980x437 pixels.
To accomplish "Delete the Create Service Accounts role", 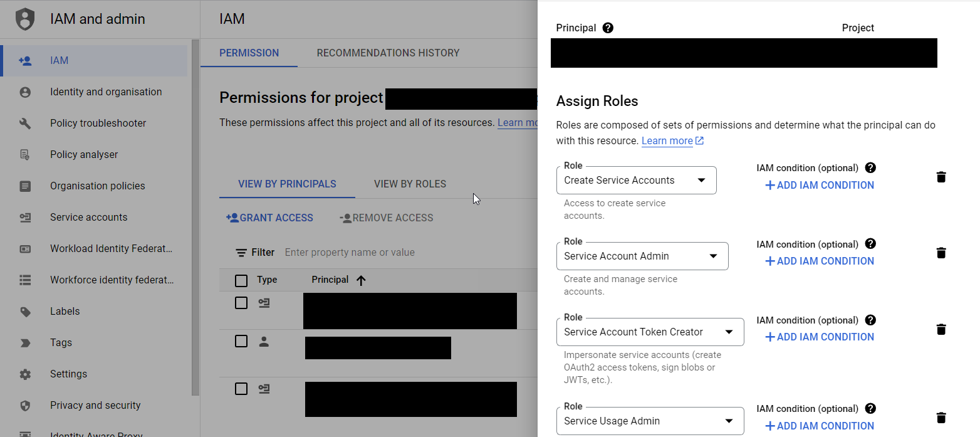I will point(941,177).
